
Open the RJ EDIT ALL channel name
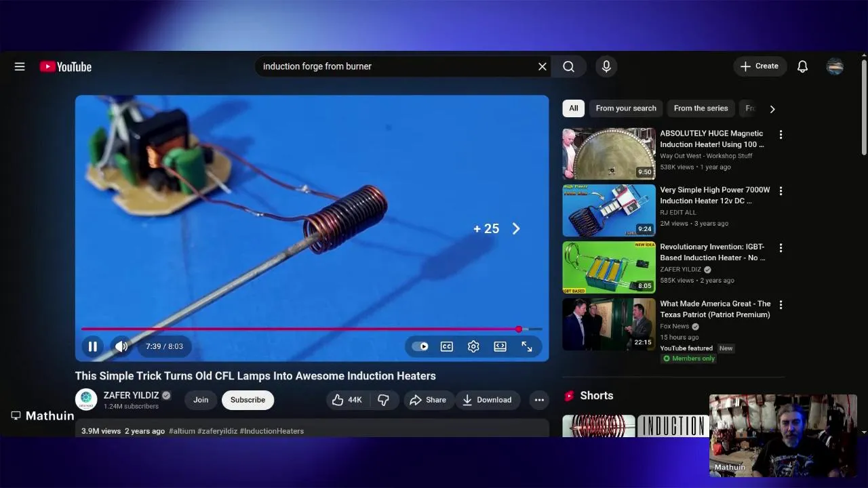point(678,213)
